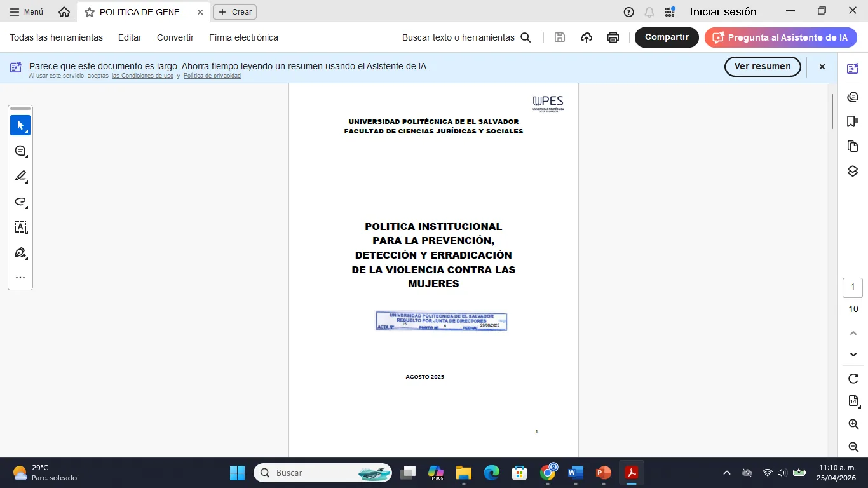Open the Layers panel in right rail
The width and height of the screenshot is (868, 488).
(x=853, y=172)
